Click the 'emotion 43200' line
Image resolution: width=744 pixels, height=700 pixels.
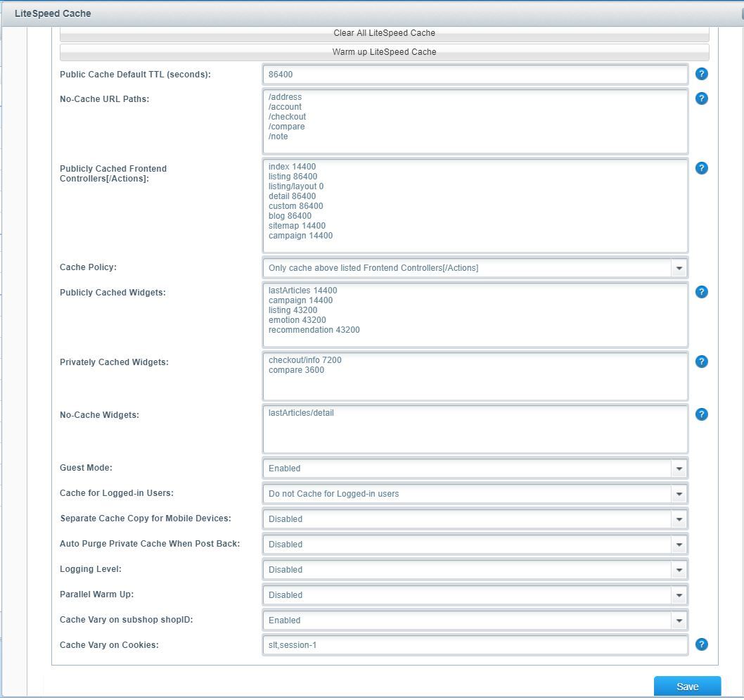(297, 320)
